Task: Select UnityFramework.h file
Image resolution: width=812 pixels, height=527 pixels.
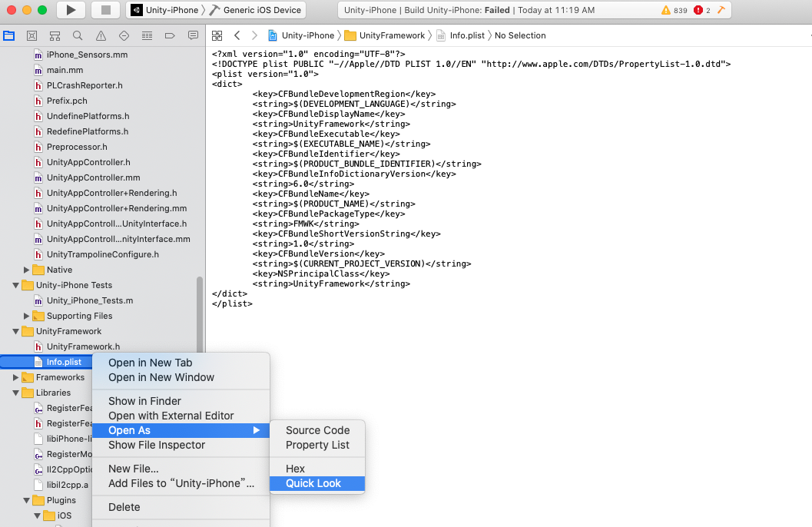Action: [83, 346]
